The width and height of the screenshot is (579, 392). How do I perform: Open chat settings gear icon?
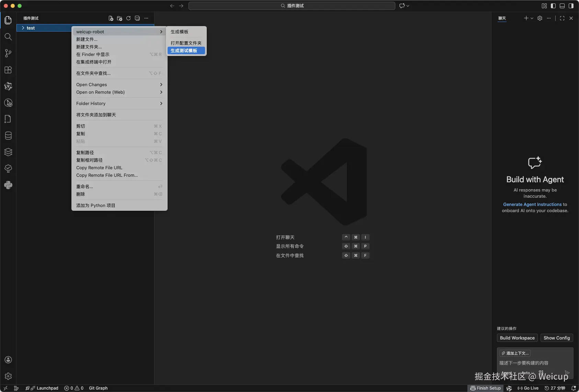540,18
